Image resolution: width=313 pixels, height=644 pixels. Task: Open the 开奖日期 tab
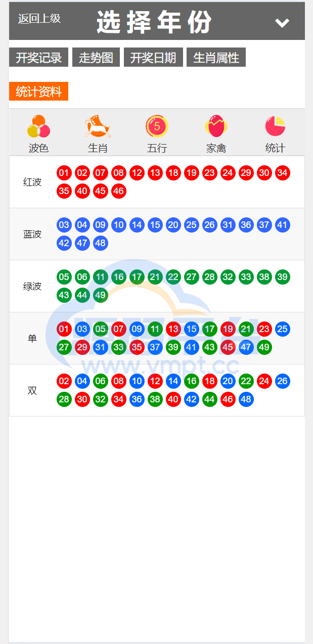153,57
